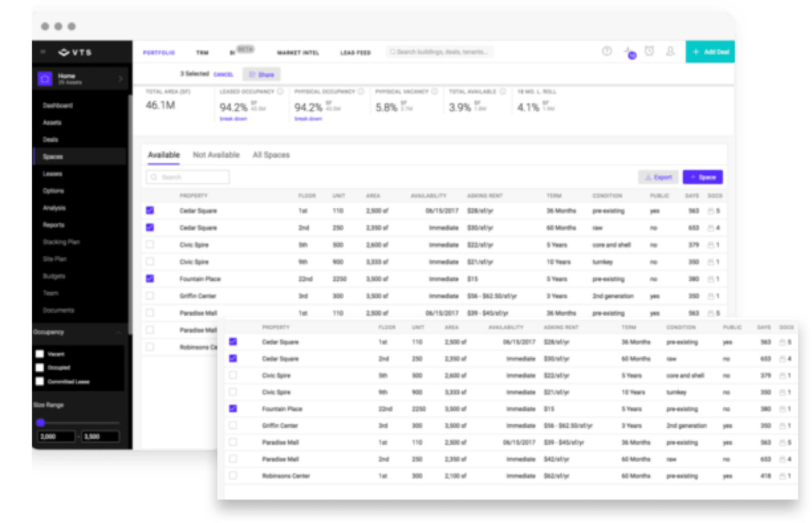Image resolution: width=812 pixels, height=523 pixels.
Task: Click break down under Leased Occupancy
Action: coord(233,119)
